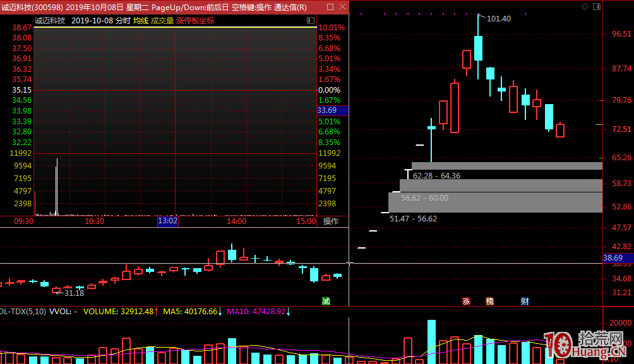This screenshot has height=364, width=634.
Task: Click the highlighted 38.69 price tag
Action: tap(618, 258)
